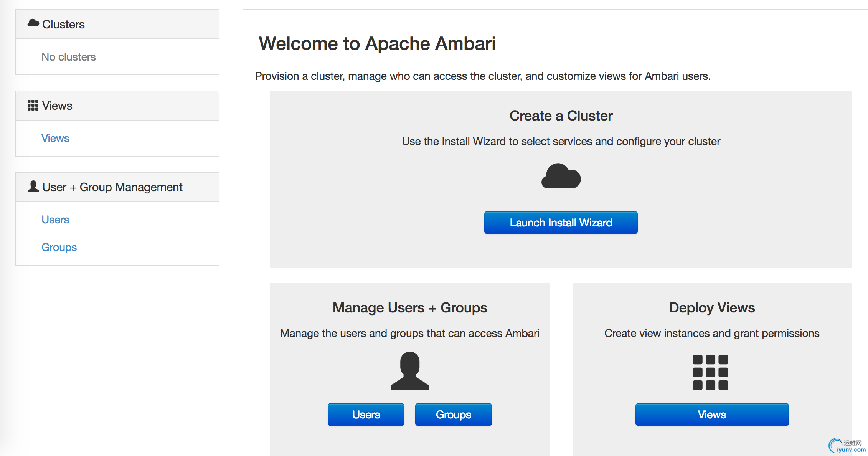Click the large user silhouette icon under Manage Users + Groups
The height and width of the screenshot is (456, 868).
410,371
